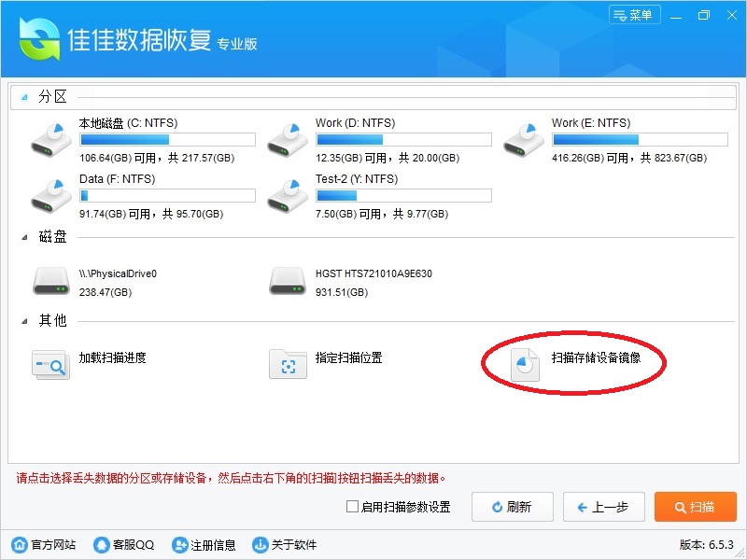The height and width of the screenshot is (560, 747).
Task: Choose the PhysicalDrive0 disk icon
Action: click(x=51, y=280)
